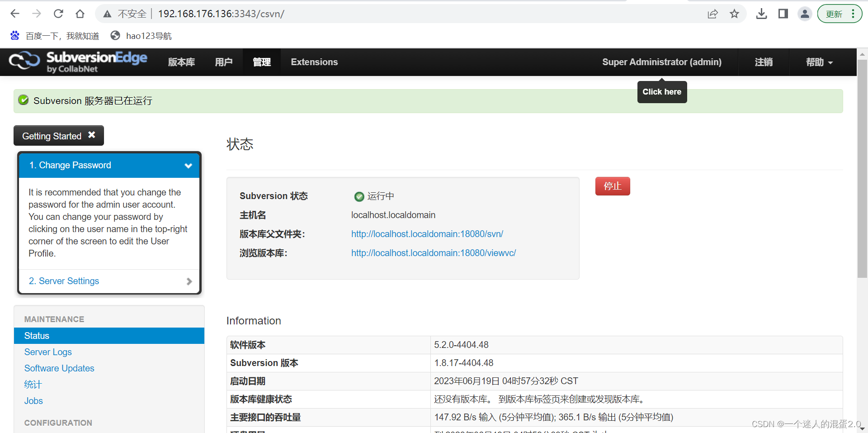868x433 pixels.
Task: Click the 百度一下 bookmark favicon
Action: (x=14, y=35)
